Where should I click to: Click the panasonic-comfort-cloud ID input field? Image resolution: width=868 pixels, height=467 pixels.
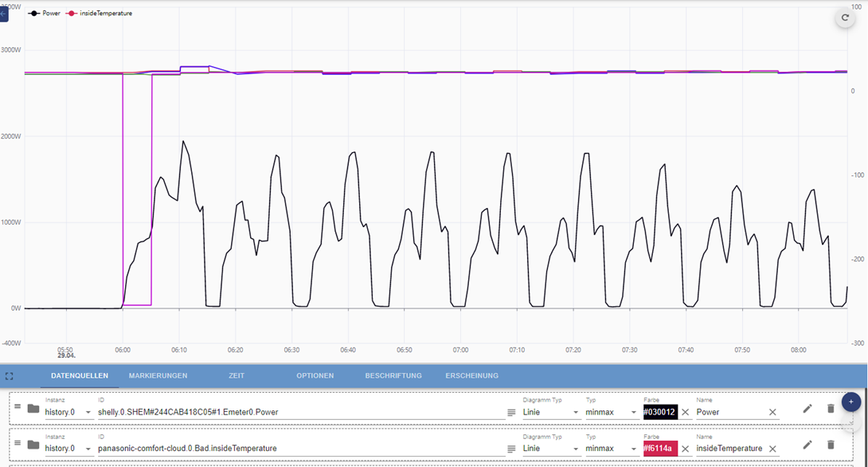click(300, 448)
